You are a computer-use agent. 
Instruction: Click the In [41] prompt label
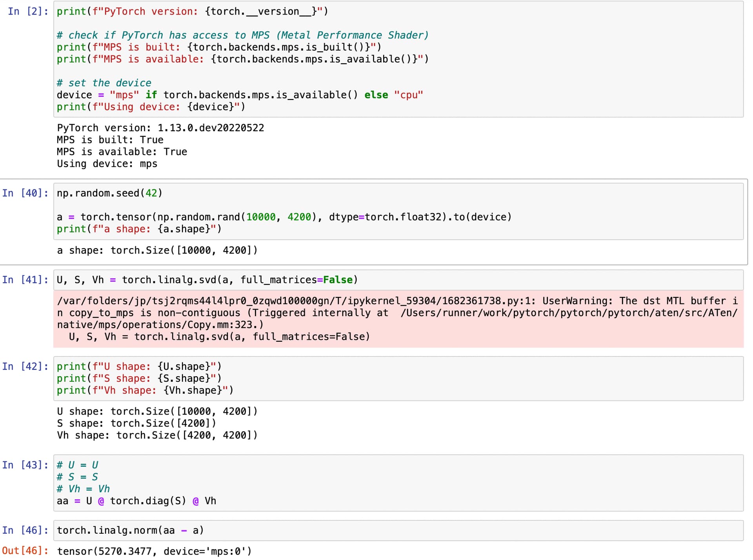pyautogui.click(x=25, y=280)
